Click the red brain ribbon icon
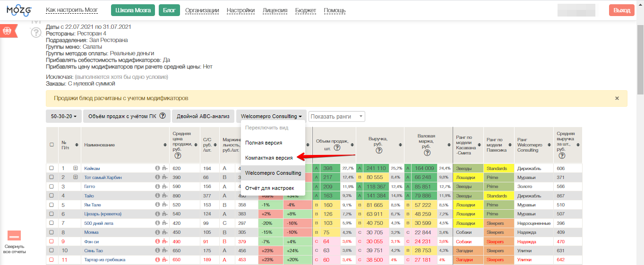This screenshot has width=644, height=265. [x=8, y=30]
